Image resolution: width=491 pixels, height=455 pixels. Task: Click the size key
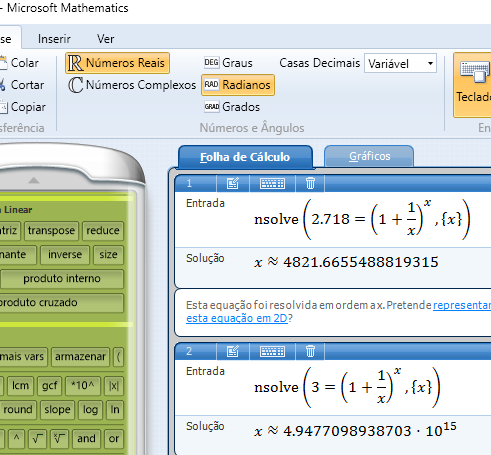108,255
